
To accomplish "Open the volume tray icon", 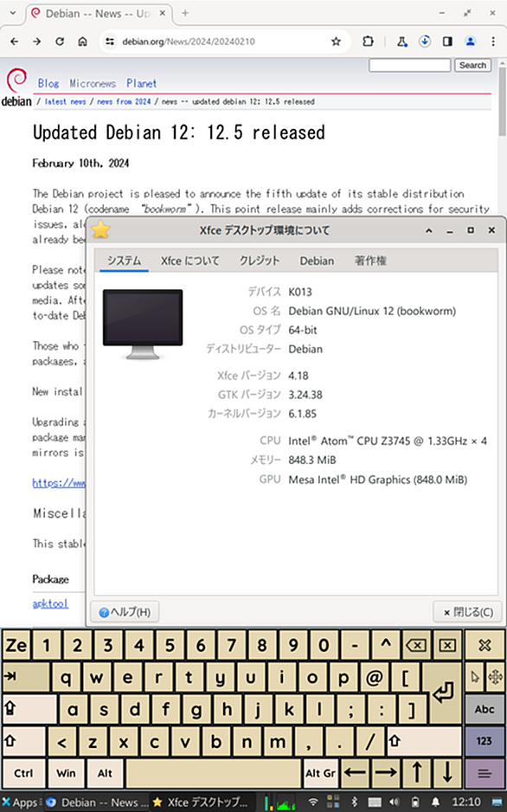I will [395, 802].
